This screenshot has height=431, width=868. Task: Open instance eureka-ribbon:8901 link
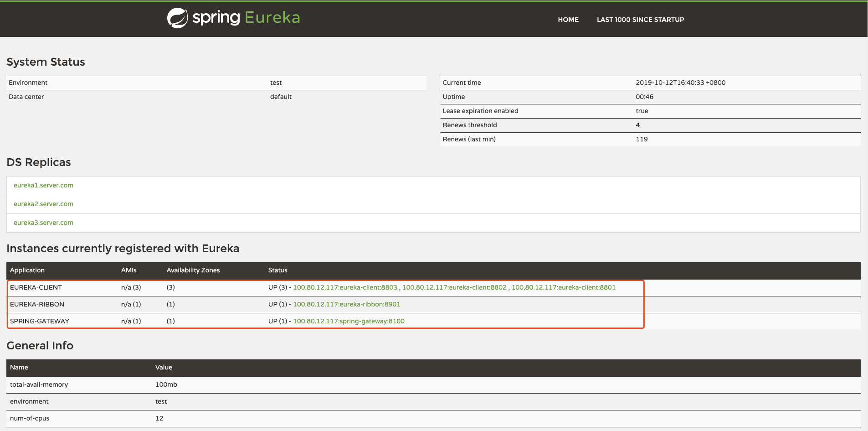[x=347, y=304]
